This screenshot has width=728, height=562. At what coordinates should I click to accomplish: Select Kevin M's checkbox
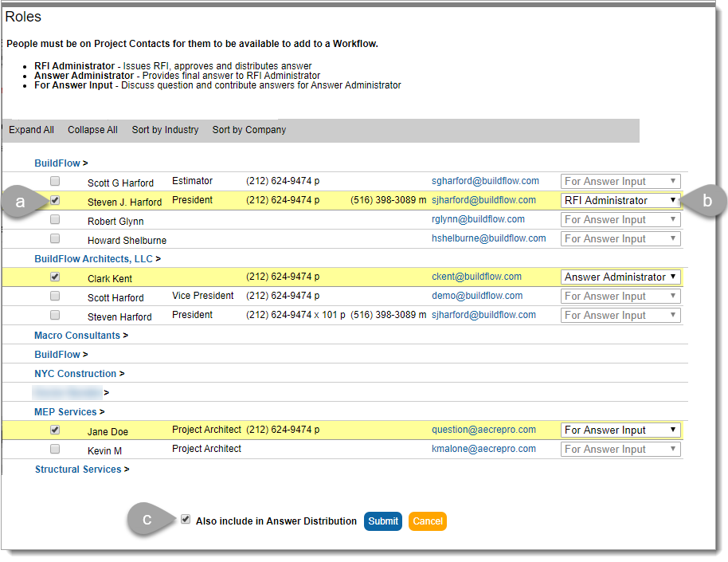[x=54, y=449]
